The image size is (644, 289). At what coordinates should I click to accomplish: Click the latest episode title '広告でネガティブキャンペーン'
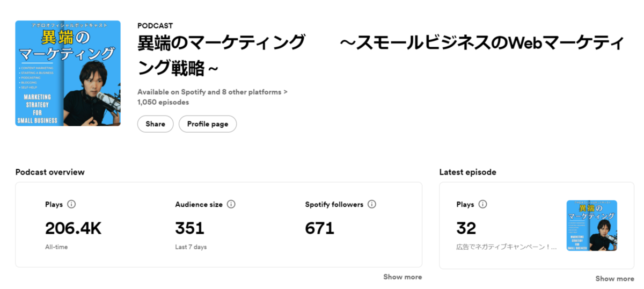tap(507, 247)
